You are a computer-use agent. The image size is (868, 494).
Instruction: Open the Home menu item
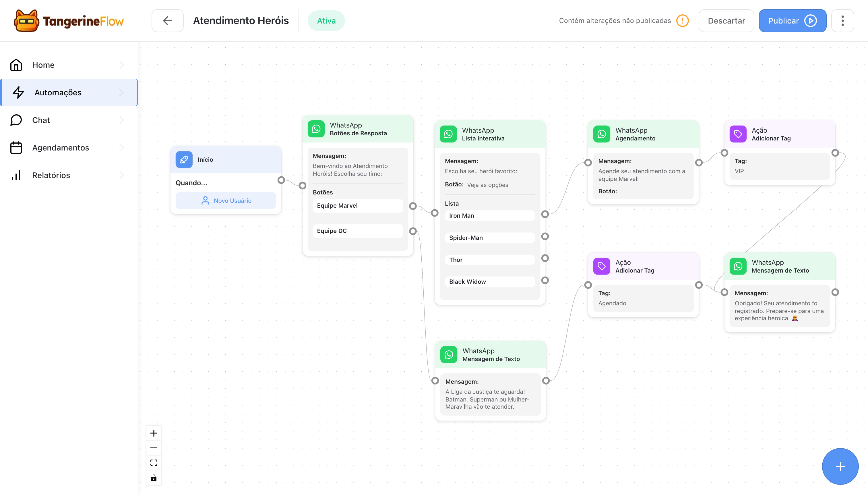(x=69, y=65)
